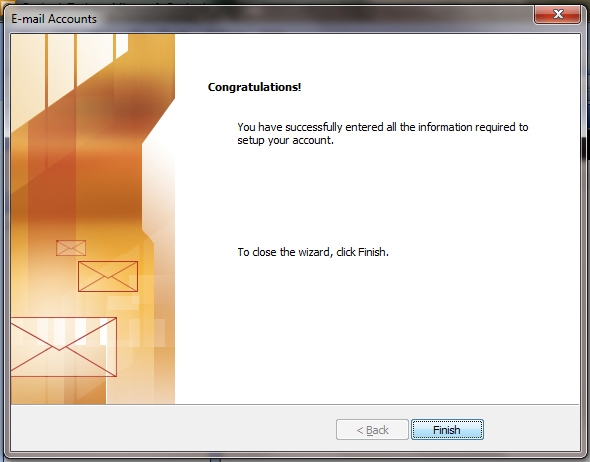Click the separator line above the buttons

coord(295,405)
